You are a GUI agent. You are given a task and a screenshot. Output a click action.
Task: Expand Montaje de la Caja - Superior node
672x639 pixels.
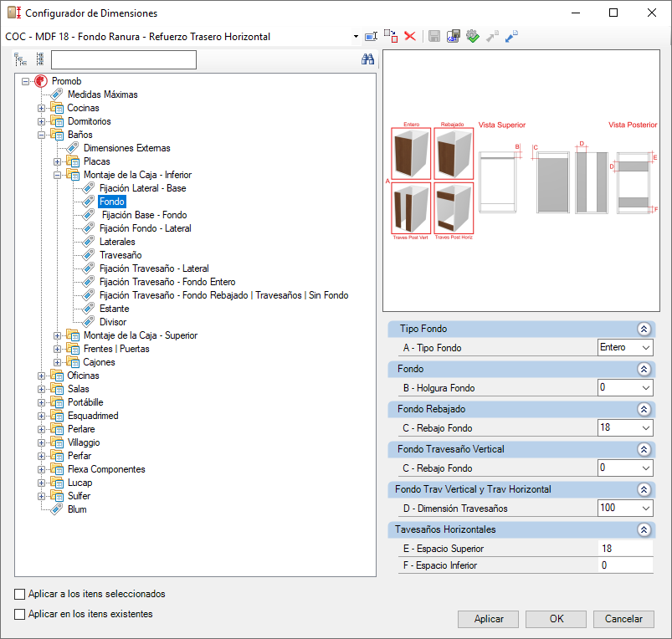[57, 335]
